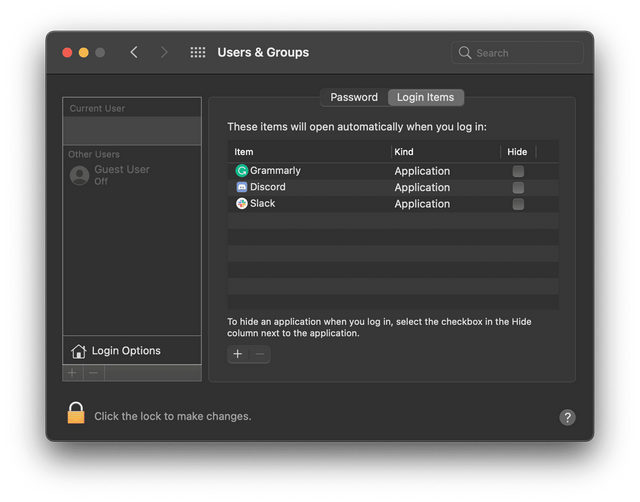
Task: Click the Slack app icon
Action: tap(241, 203)
